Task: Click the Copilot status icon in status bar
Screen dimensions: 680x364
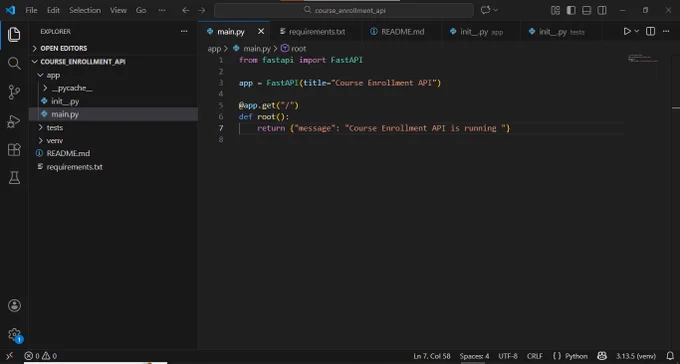Action: pyautogui.click(x=602, y=356)
